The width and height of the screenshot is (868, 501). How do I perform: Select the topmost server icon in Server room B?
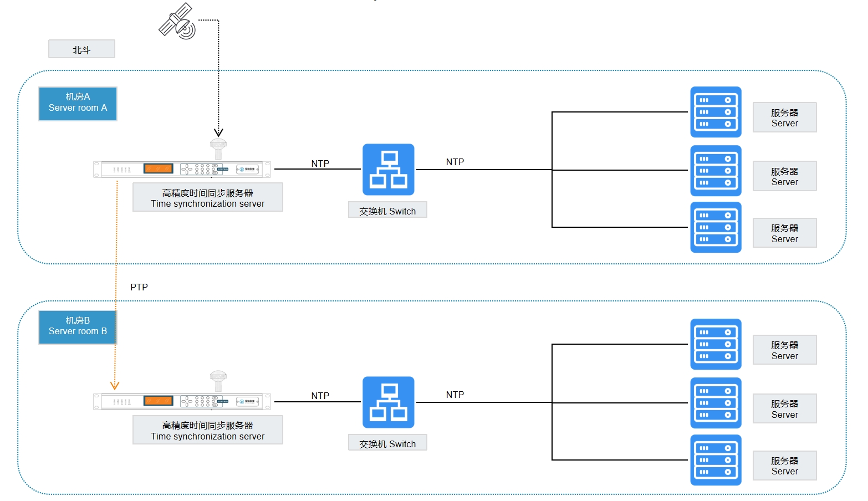[x=716, y=344]
